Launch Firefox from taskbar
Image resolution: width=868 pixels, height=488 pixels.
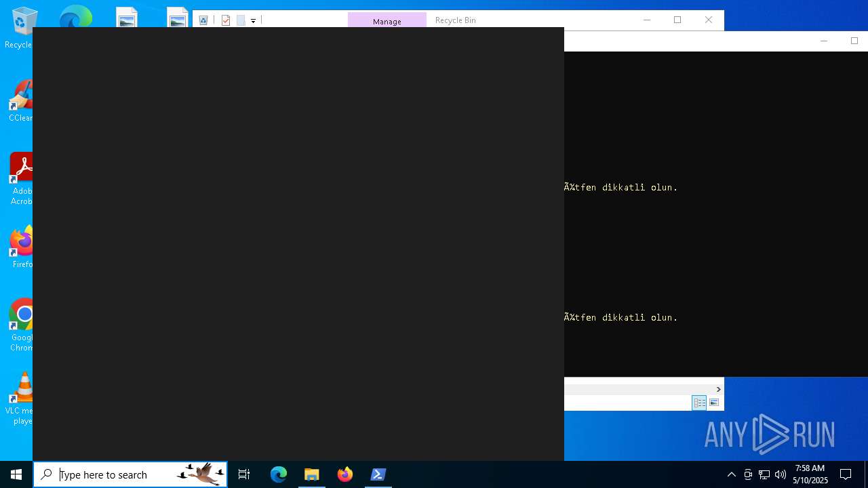(x=345, y=474)
